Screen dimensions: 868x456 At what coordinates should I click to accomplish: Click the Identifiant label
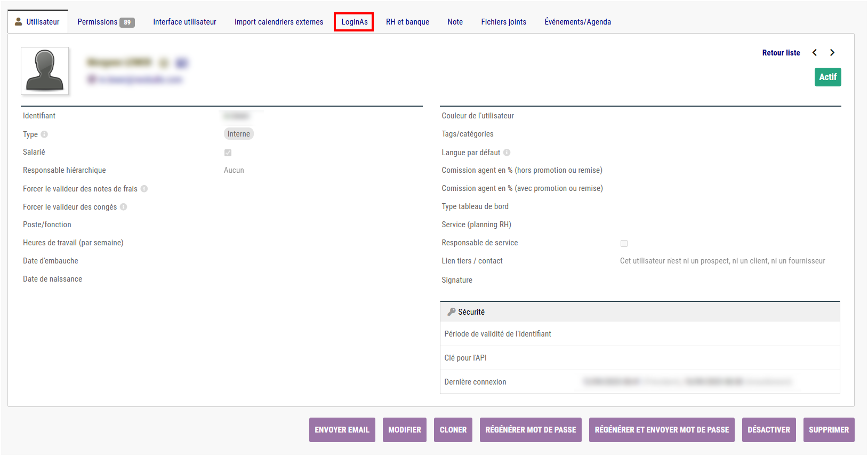[39, 116]
